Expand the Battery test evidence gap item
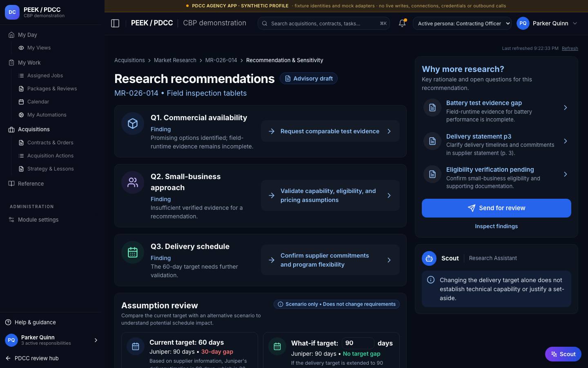The image size is (588, 368). tap(566, 108)
